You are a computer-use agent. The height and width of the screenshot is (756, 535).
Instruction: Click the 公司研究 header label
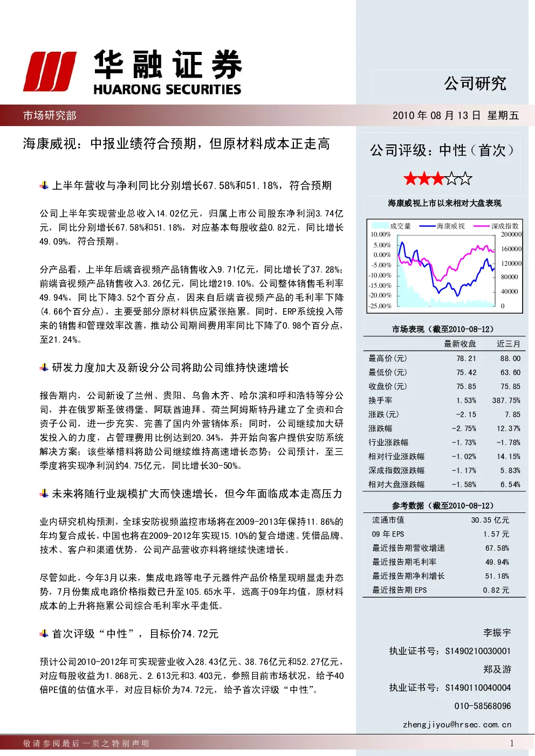tap(475, 84)
